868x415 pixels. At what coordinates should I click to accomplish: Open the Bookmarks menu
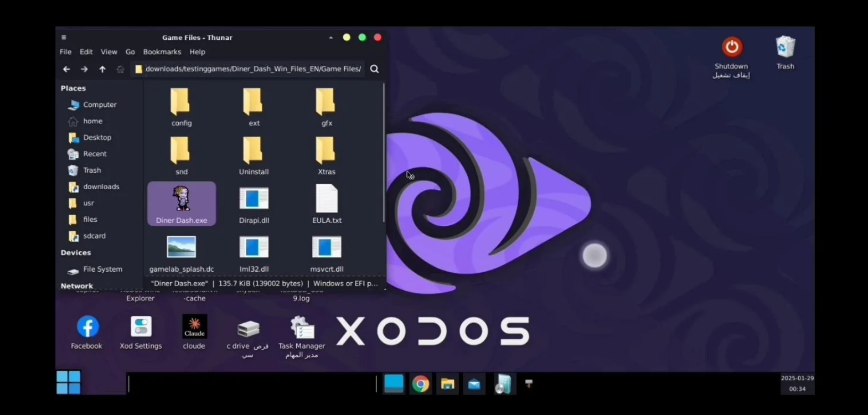[162, 52]
